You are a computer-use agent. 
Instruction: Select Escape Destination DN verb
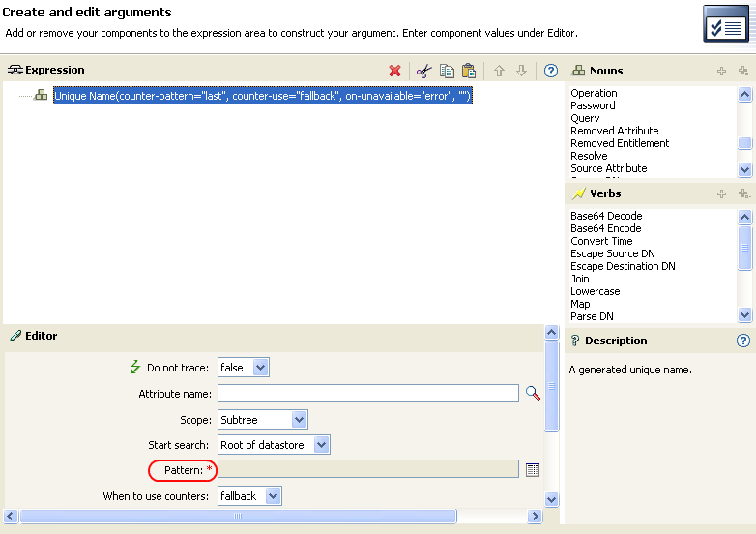coord(623,266)
